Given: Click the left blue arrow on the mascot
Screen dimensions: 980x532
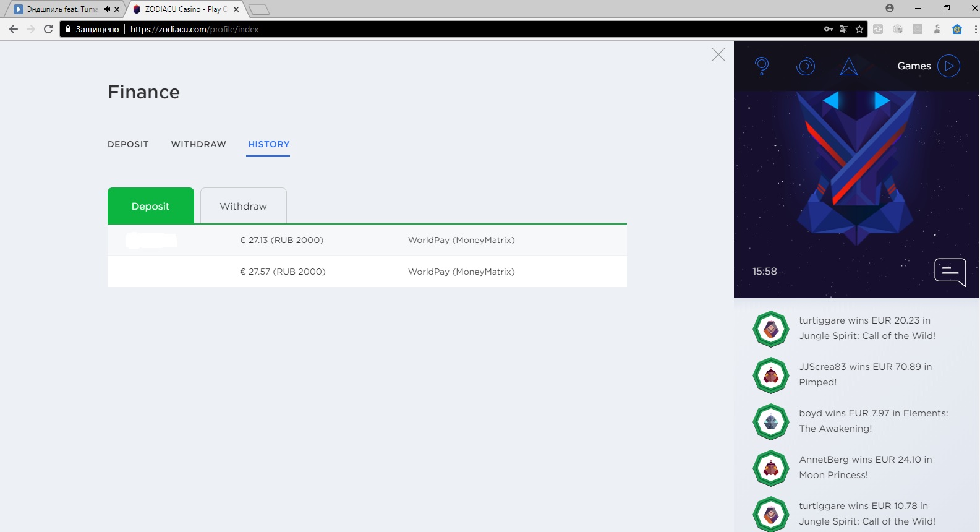Looking at the screenshot, I should [831, 100].
